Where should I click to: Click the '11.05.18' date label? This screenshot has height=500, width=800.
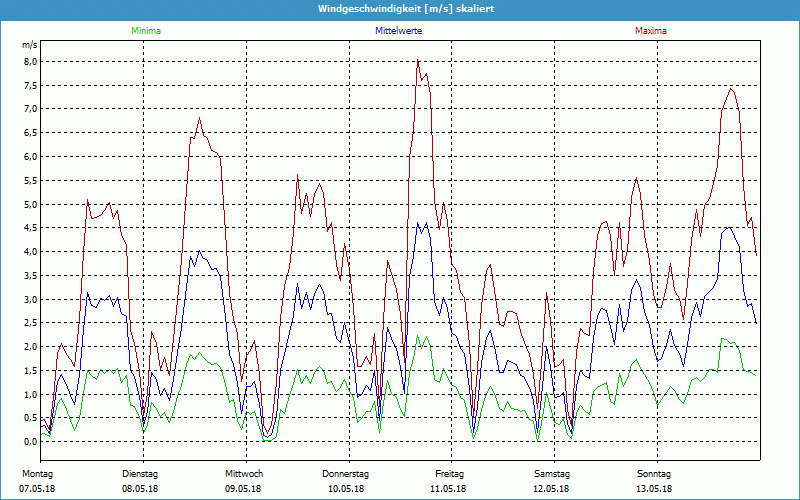(448, 489)
